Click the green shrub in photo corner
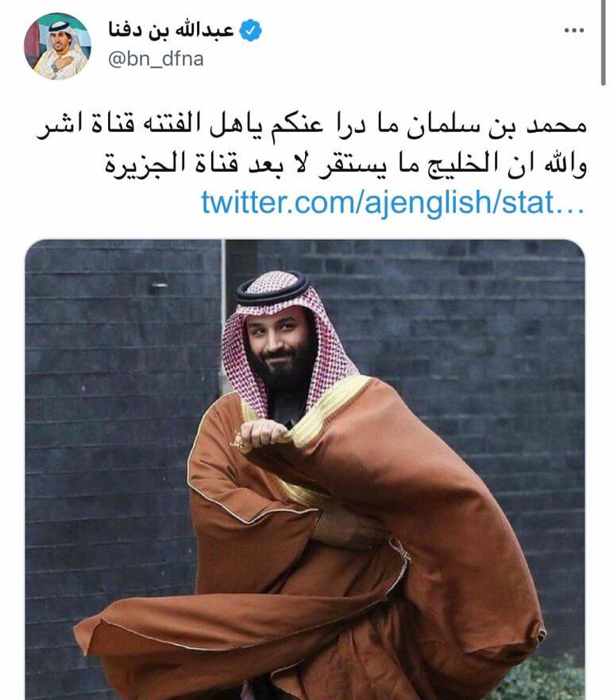Image resolution: width=610 pixels, height=700 pixels. tap(544, 679)
